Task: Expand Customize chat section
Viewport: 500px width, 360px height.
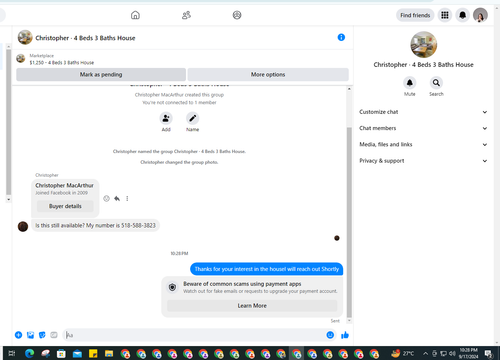Action: (x=423, y=112)
